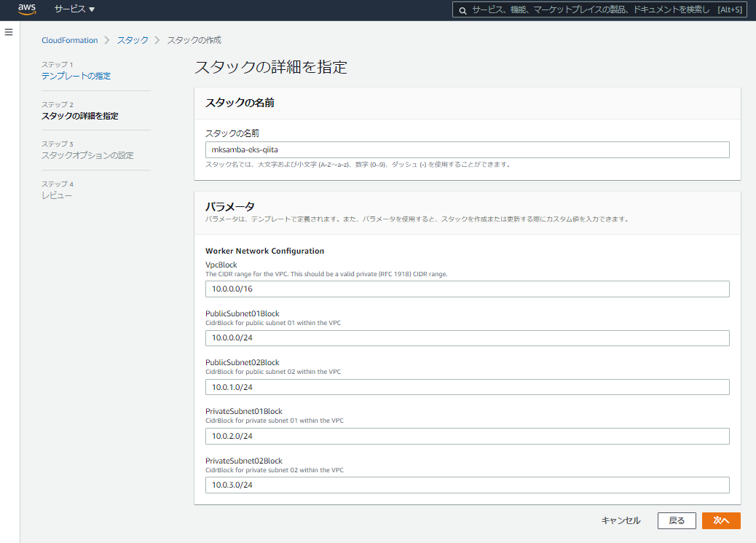The image size is (756, 543).
Task: Edit the PublicSubnet02Block field
Action: [467, 387]
